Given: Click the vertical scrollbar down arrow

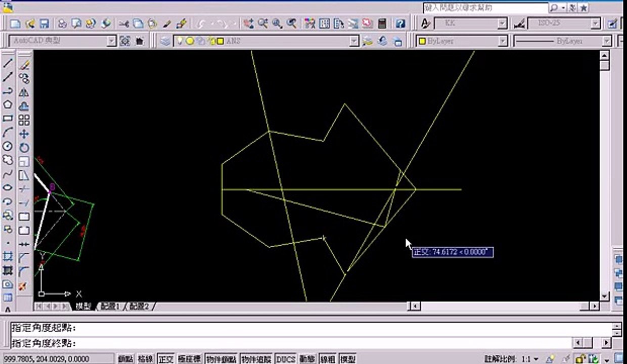Looking at the screenshot, I should click(604, 296).
